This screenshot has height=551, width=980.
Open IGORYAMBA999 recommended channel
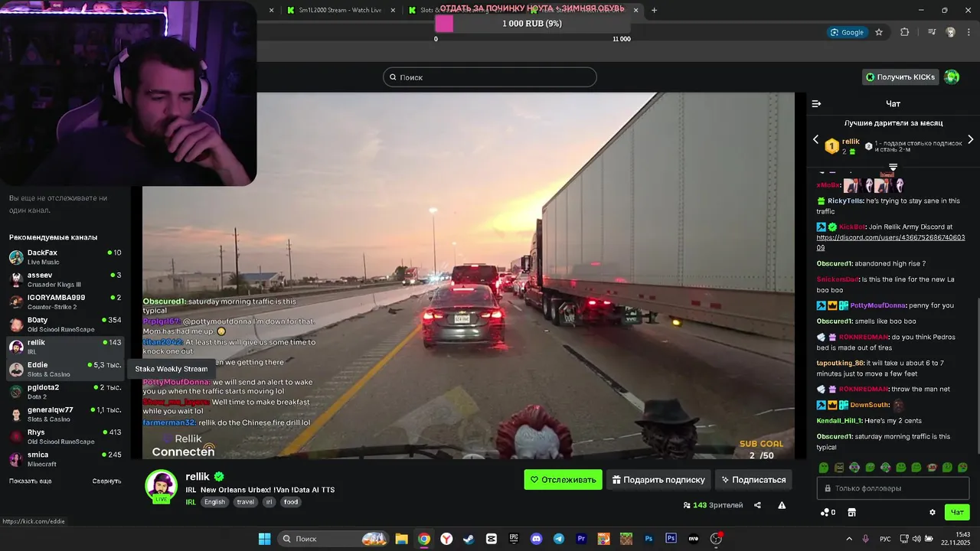click(x=65, y=302)
